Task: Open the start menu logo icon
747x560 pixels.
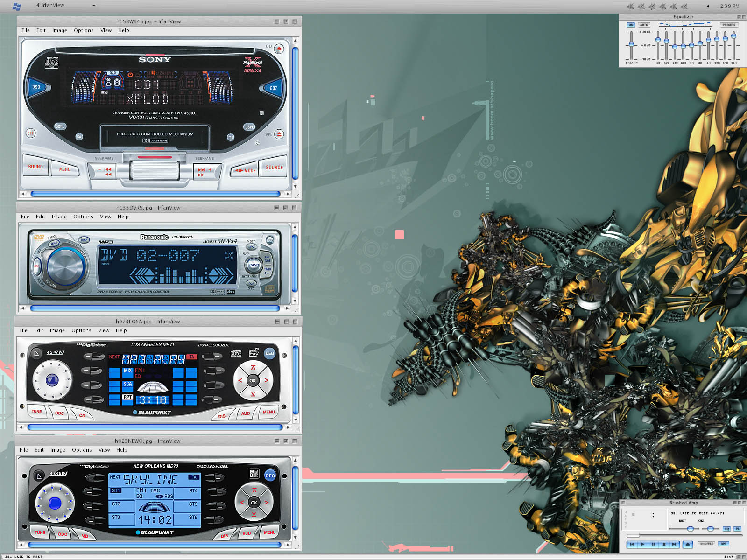Action: pyautogui.click(x=16, y=6)
